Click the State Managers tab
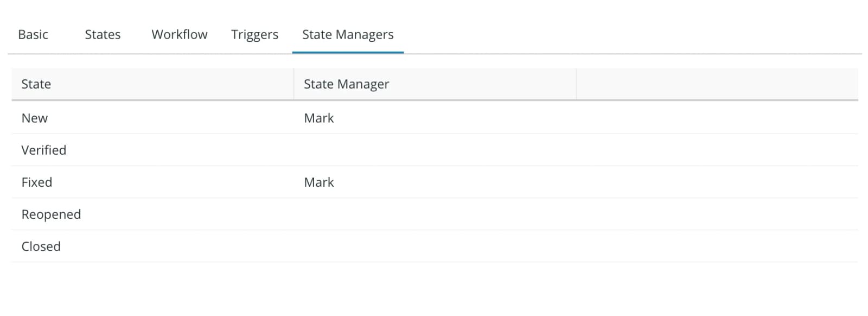 click(348, 35)
